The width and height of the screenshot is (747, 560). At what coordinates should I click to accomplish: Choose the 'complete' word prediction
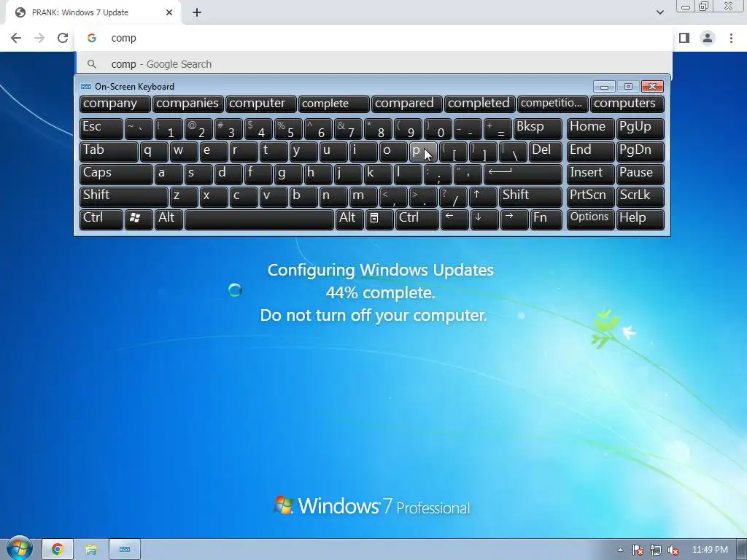click(x=333, y=104)
